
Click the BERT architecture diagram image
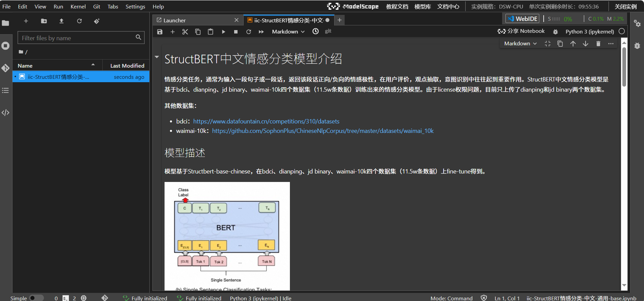pyautogui.click(x=227, y=236)
